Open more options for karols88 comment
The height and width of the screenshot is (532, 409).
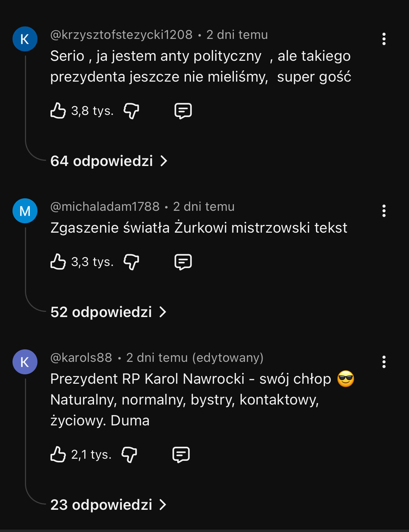[384, 362]
